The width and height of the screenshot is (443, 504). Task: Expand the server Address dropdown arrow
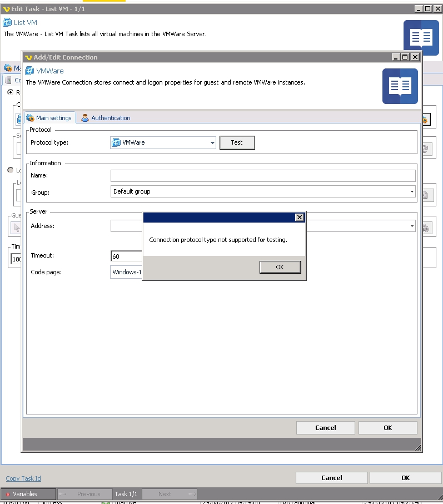point(412,226)
